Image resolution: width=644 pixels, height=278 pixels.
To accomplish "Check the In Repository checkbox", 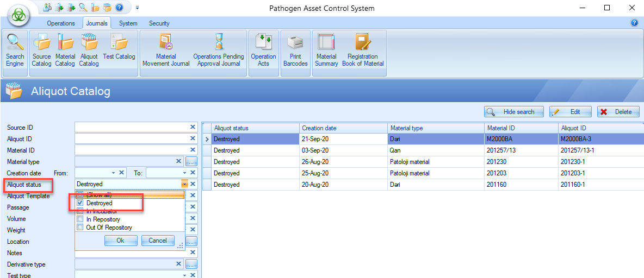I will tap(80, 219).
